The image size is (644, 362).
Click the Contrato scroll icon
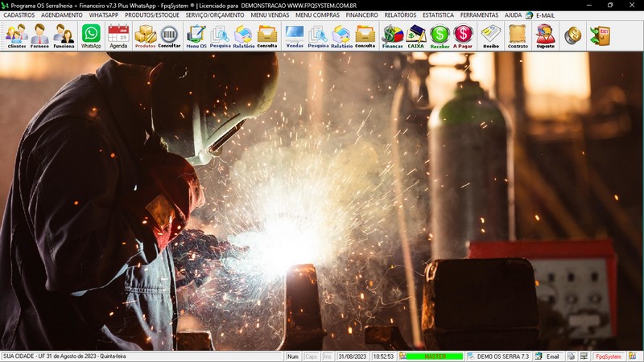[518, 35]
